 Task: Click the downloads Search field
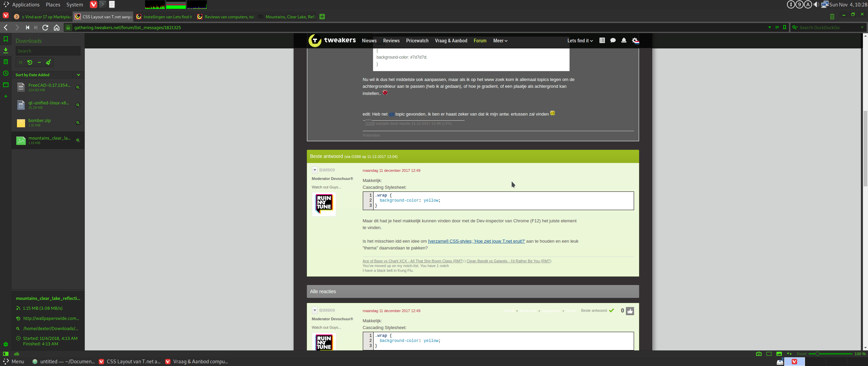[x=48, y=51]
